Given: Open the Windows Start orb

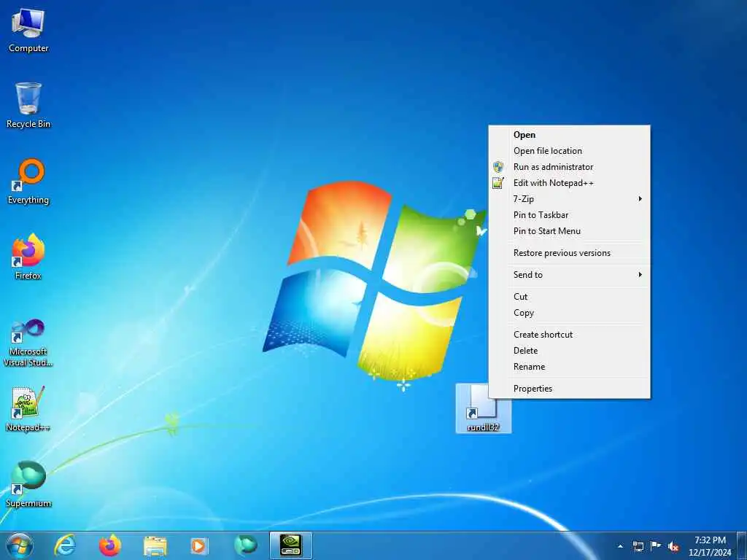Looking at the screenshot, I should [20, 545].
